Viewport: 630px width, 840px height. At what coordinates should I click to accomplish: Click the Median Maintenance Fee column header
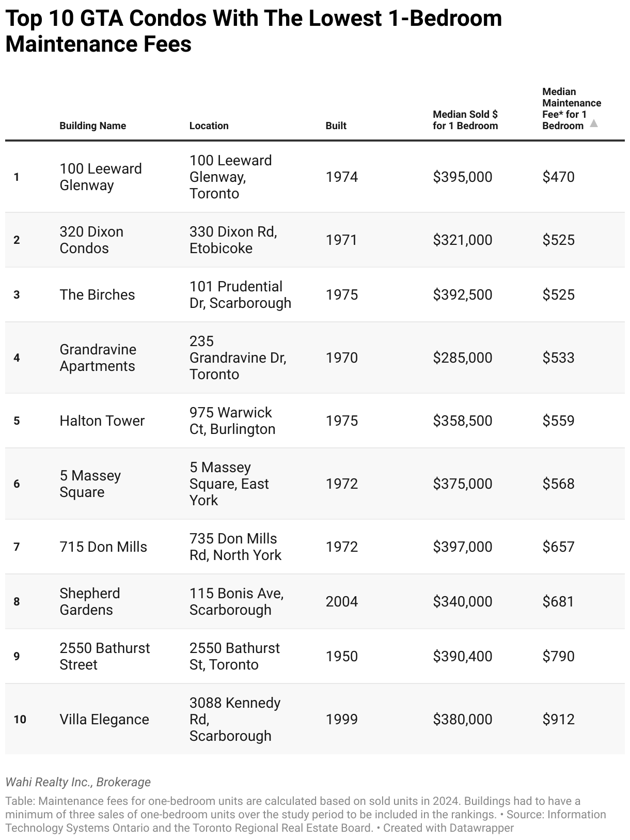point(572,108)
